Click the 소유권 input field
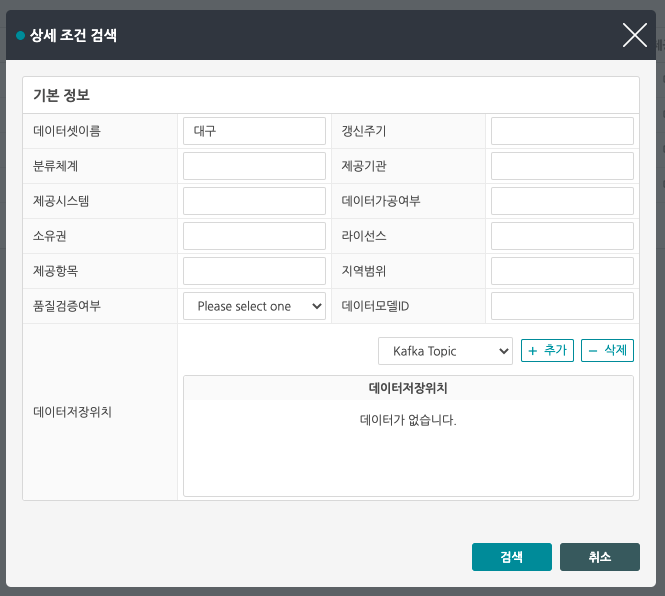This screenshot has width=665, height=596. (x=255, y=236)
